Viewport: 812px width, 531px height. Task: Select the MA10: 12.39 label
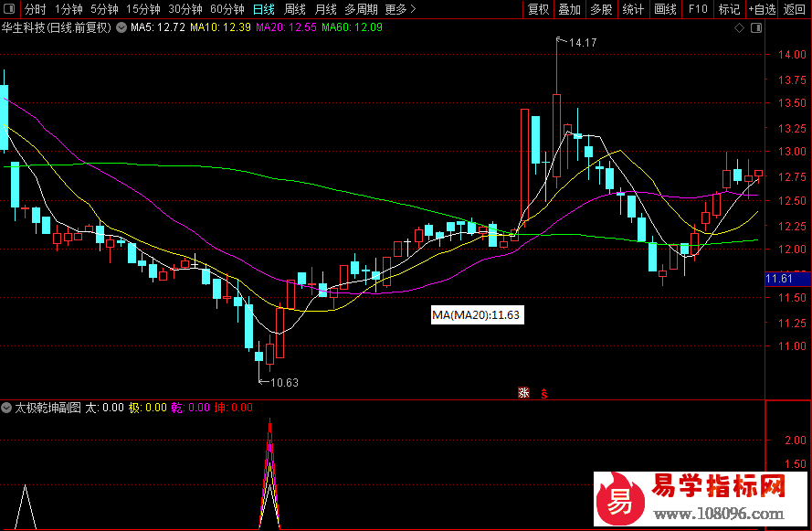(221, 27)
